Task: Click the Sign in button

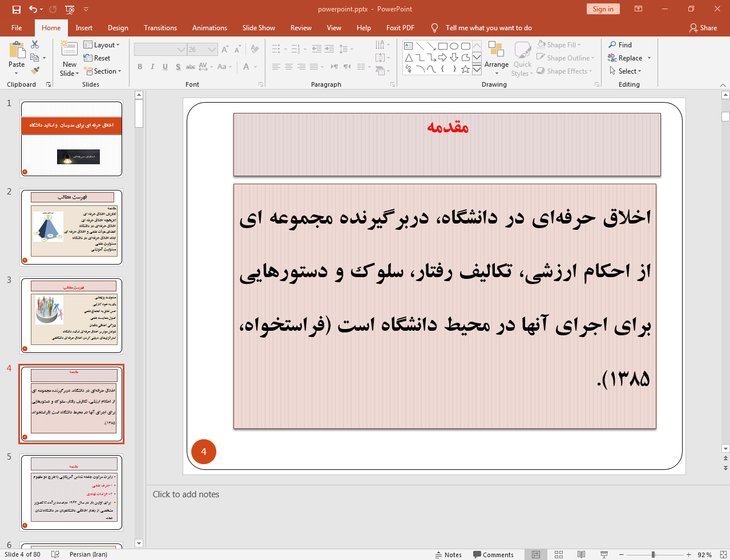Action: tap(603, 9)
